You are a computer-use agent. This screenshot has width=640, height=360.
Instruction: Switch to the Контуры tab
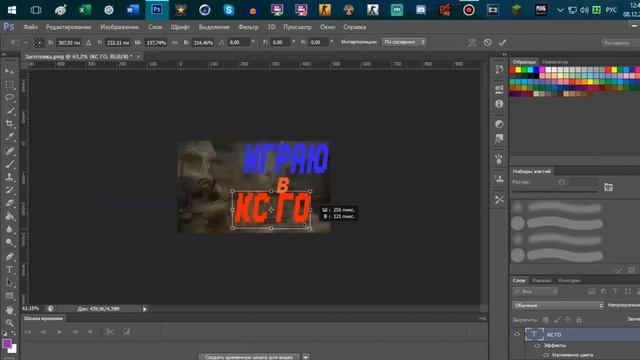pos(569,280)
